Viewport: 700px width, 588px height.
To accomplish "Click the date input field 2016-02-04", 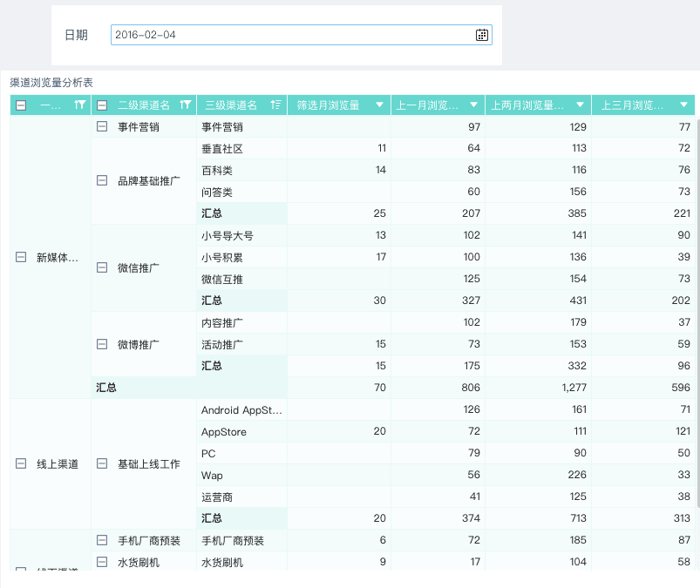I will click(302, 35).
